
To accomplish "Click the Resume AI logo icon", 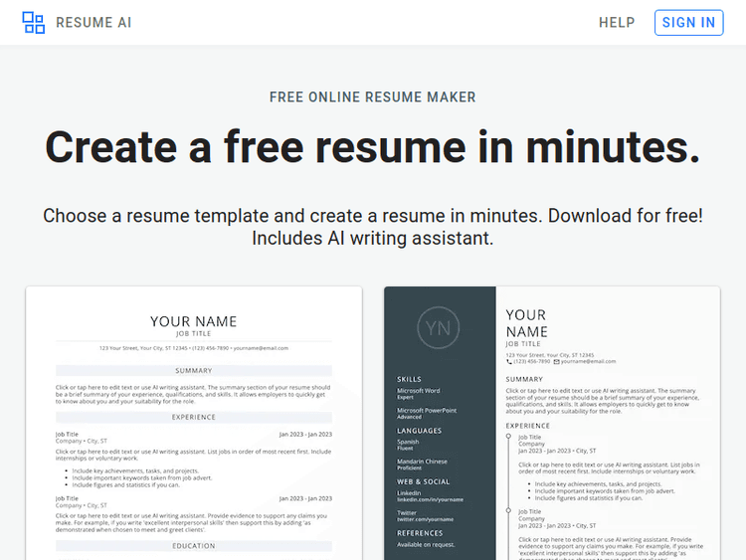I will point(34,23).
